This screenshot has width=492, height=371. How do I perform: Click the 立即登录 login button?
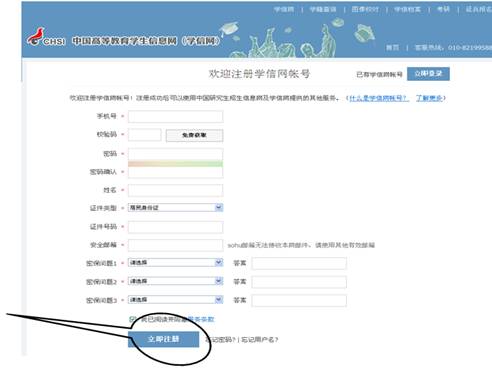click(428, 74)
